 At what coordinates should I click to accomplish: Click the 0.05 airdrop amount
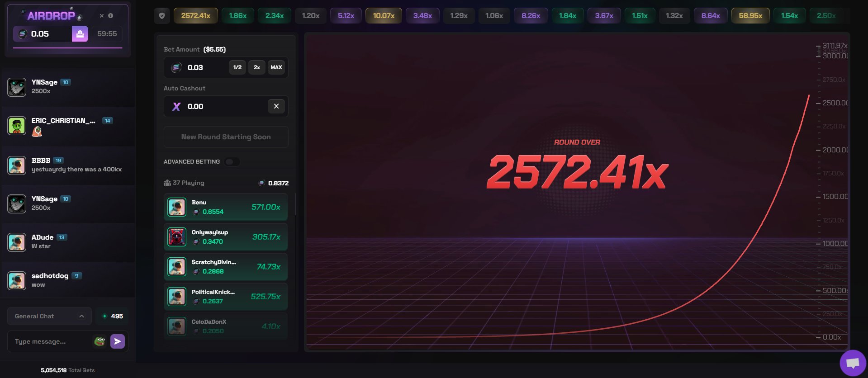(x=40, y=34)
